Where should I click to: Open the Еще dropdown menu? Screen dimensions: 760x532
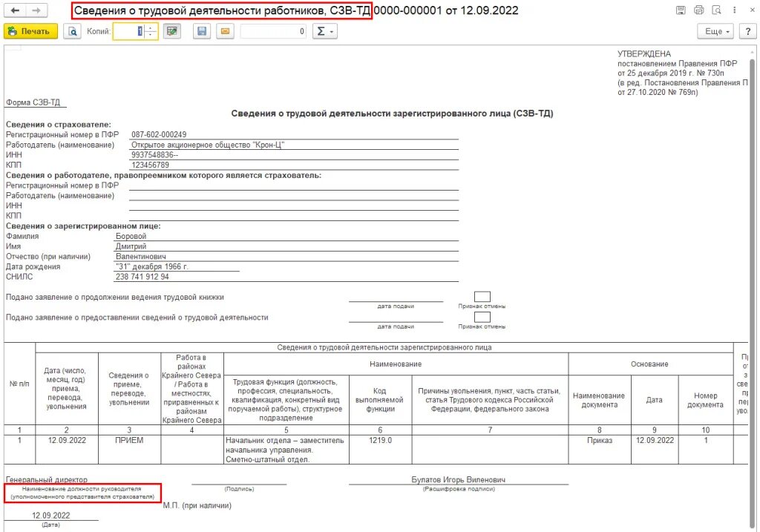point(714,31)
